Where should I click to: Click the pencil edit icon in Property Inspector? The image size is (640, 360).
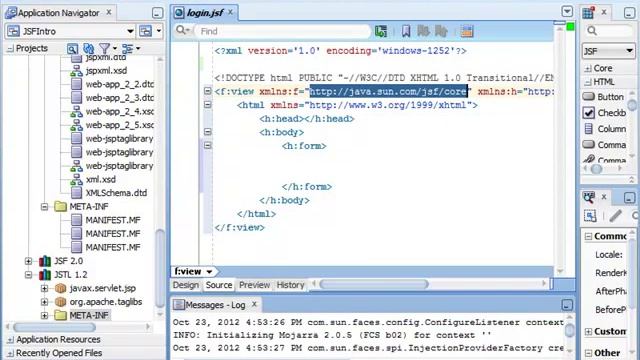tap(616, 216)
